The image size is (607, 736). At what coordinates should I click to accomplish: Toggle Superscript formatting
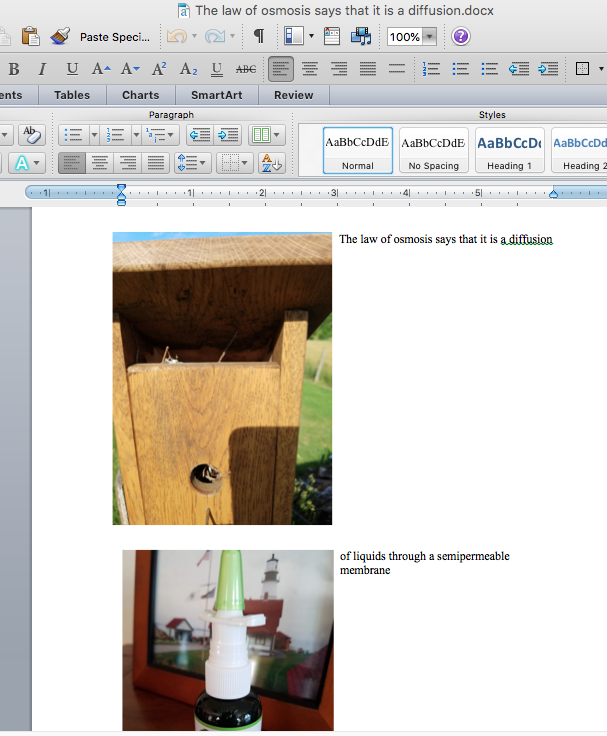(x=159, y=69)
